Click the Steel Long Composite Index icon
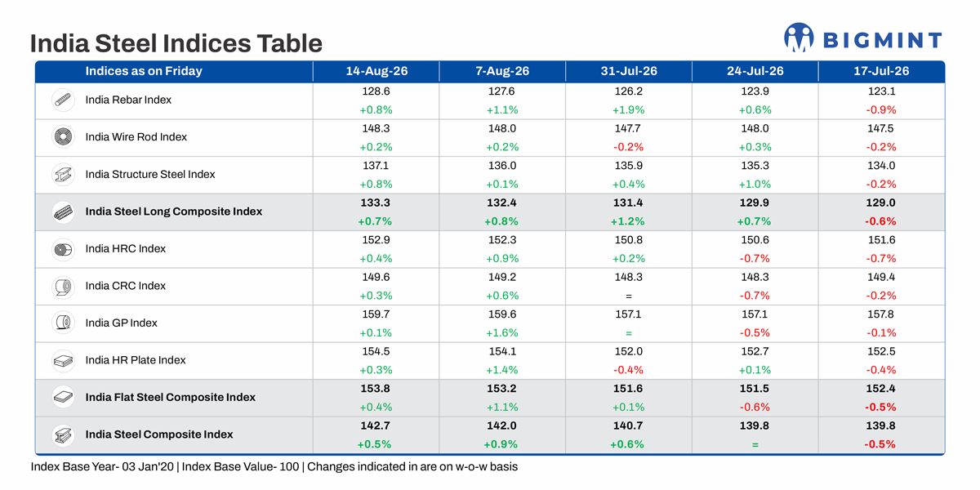 (64, 212)
